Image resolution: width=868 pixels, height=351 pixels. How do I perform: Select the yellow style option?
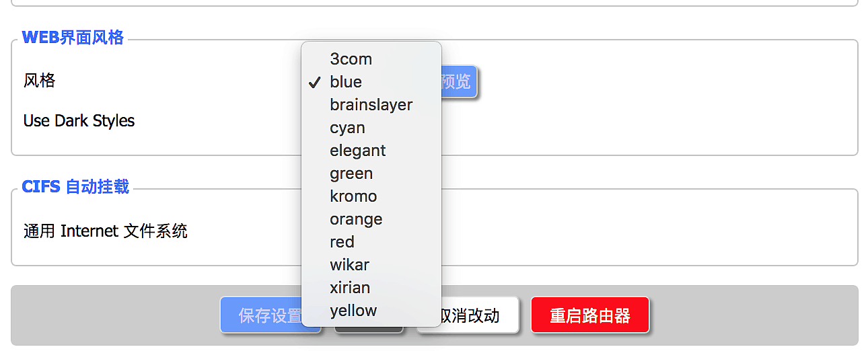tap(353, 311)
